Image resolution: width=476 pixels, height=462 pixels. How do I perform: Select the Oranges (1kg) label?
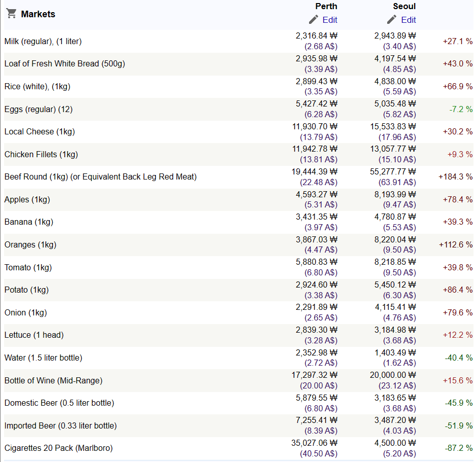point(30,245)
